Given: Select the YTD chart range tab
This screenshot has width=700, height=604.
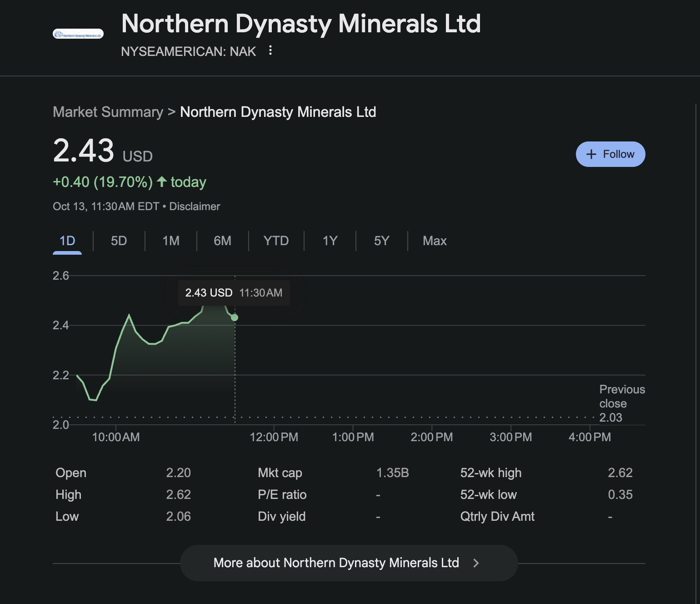Looking at the screenshot, I should point(276,241).
